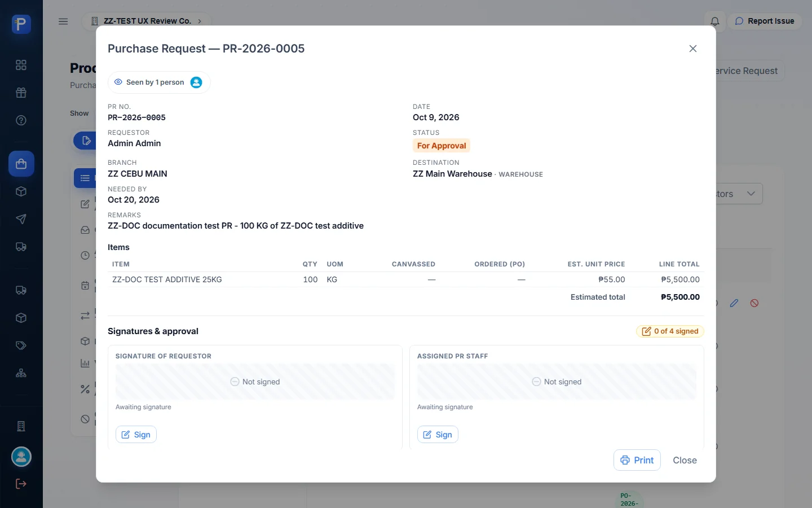This screenshot has width=812, height=508.
Task: Click Sign under Signature of Requestor
Action: [136, 435]
